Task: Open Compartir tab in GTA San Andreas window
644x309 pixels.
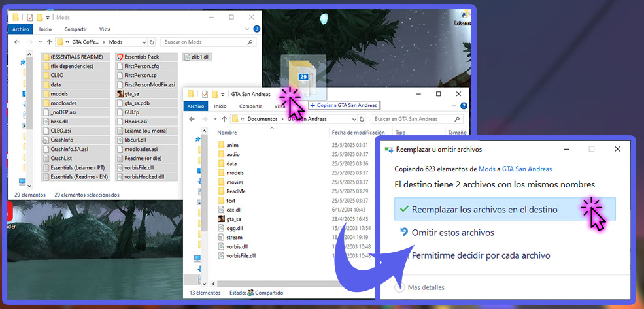Action: click(250, 106)
